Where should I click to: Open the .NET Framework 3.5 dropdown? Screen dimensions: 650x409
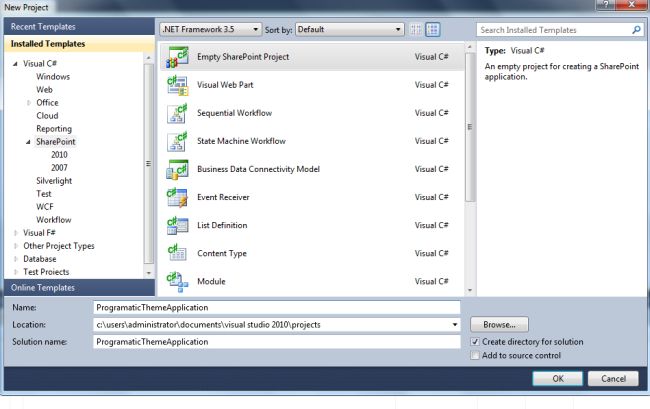click(x=211, y=29)
